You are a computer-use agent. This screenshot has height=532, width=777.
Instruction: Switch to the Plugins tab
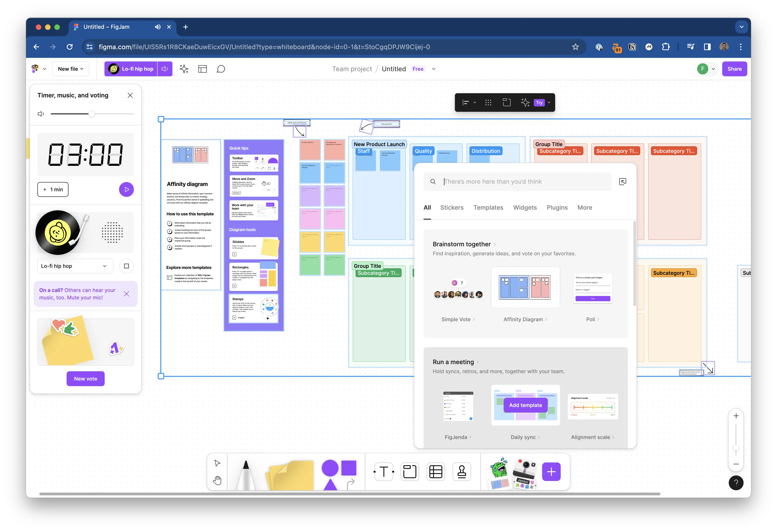[556, 208]
